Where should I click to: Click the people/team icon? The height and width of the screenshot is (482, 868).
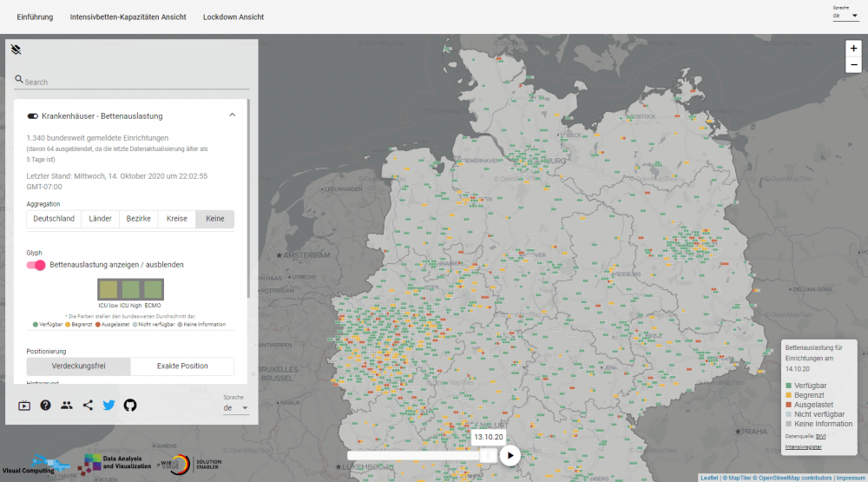tap(67, 406)
